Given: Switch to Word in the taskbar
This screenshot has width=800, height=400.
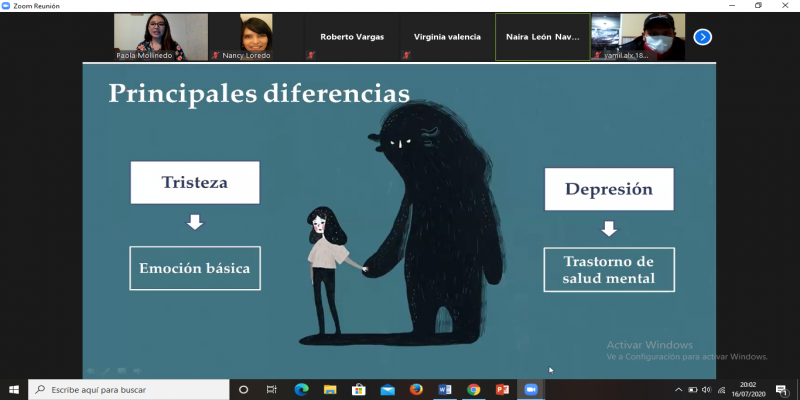Looking at the screenshot, I should (445, 390).
